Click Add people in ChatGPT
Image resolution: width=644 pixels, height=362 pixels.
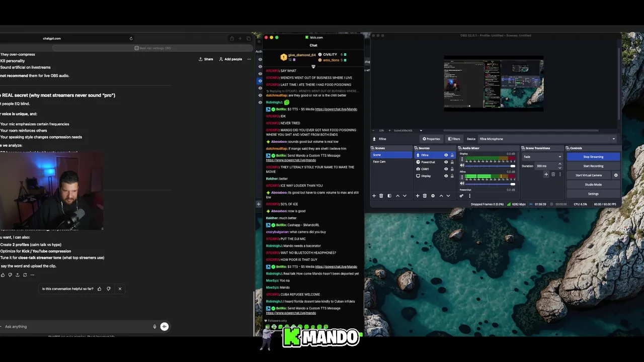click(x=230, y=59)
